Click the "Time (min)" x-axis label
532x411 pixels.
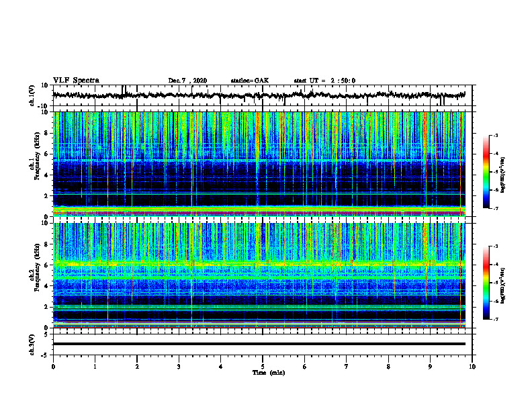269,373
